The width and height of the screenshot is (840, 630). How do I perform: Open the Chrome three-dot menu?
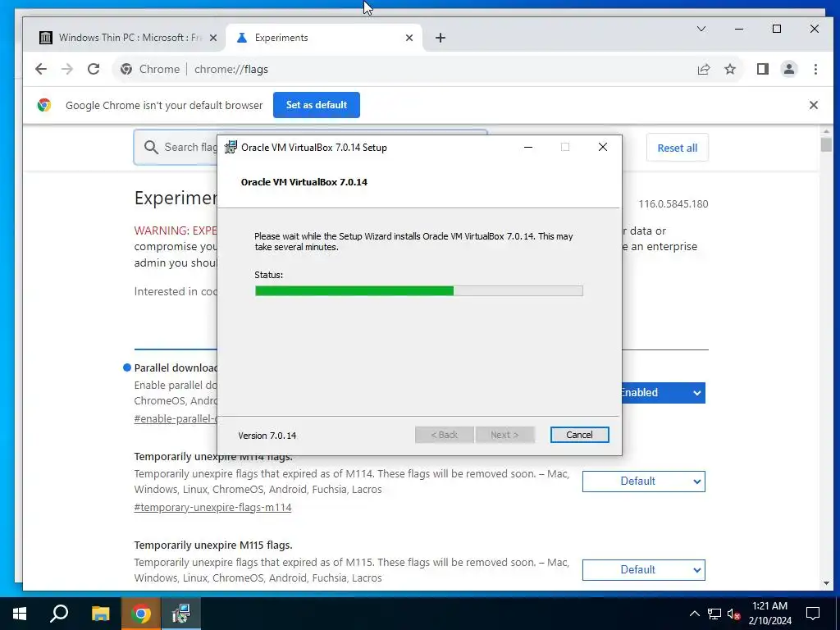tap(815, 69)
